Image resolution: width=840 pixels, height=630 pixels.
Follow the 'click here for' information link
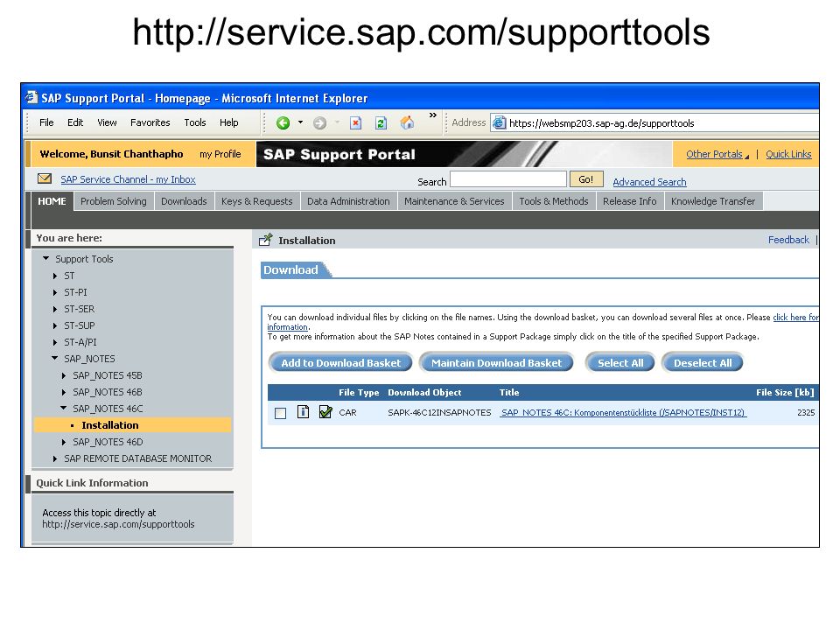click(795, 317)
